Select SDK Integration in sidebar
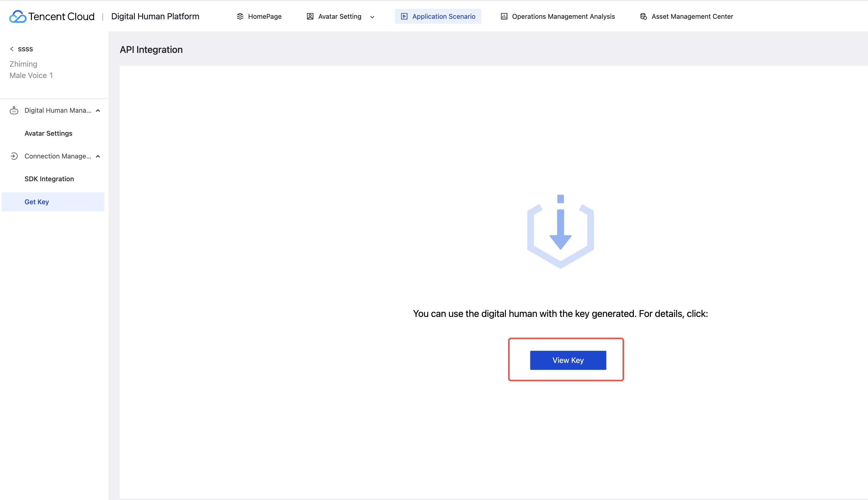868x500 pixels. coord(49,179)
